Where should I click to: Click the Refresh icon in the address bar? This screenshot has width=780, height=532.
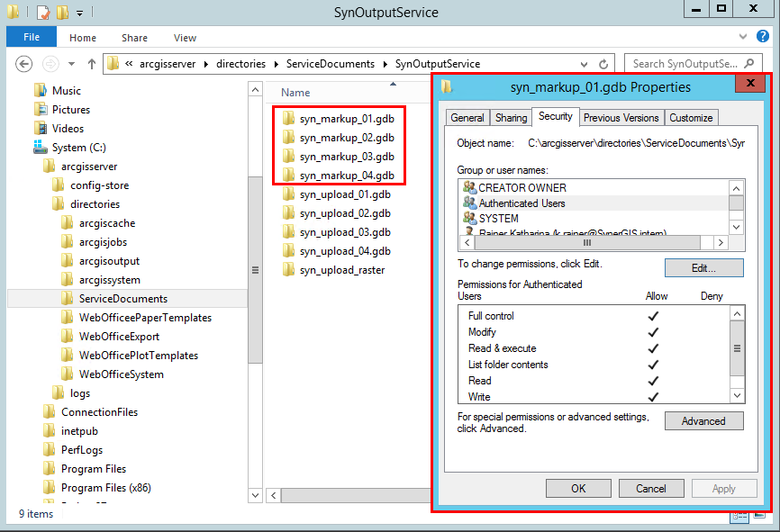(x=602, y=63)
